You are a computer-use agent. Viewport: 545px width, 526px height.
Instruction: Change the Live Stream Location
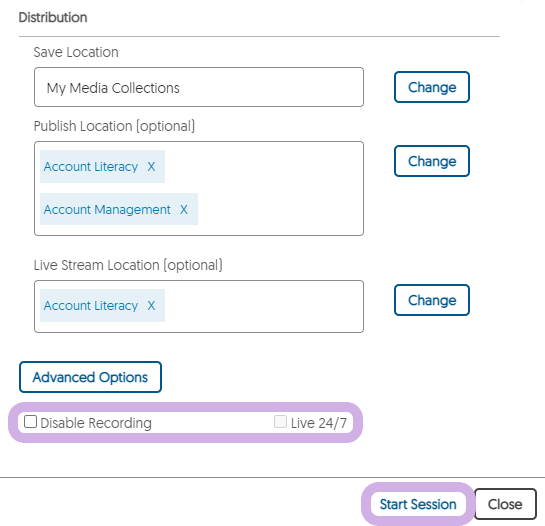[x=432, y=300]
